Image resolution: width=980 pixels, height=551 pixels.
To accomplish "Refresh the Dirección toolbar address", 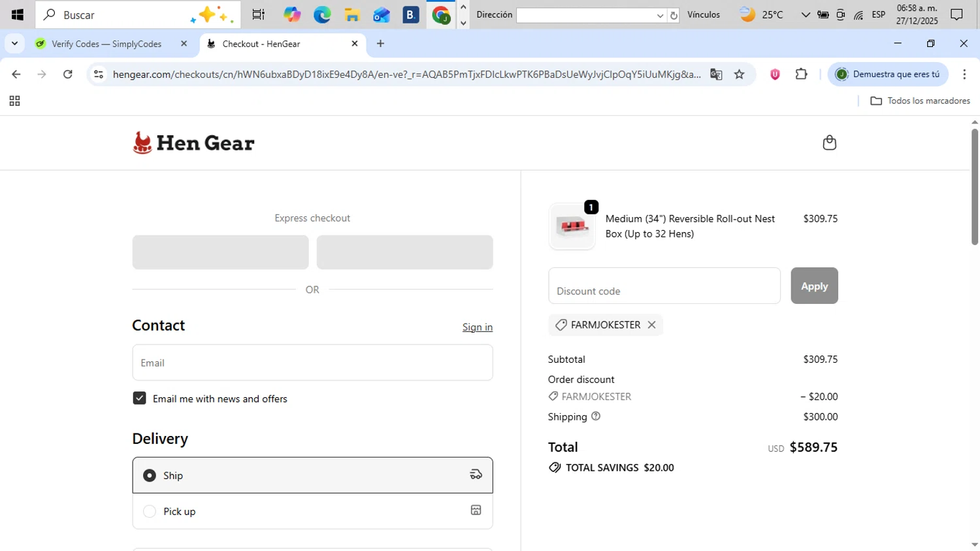I will click(x=674, y=15).
